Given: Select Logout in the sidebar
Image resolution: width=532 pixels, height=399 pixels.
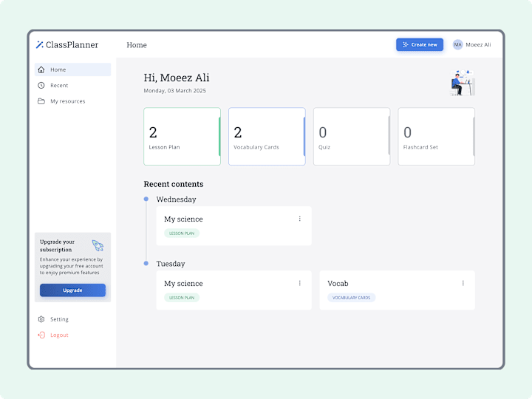Looking at the screenshot, I should pyautogui.click(x=72, y=335).
